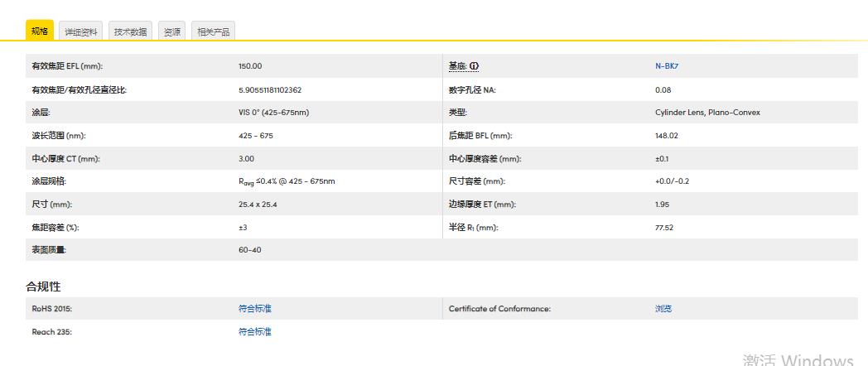Select the 技术数据 tab
Screen dimensions: 868x366
click(130, 31)
